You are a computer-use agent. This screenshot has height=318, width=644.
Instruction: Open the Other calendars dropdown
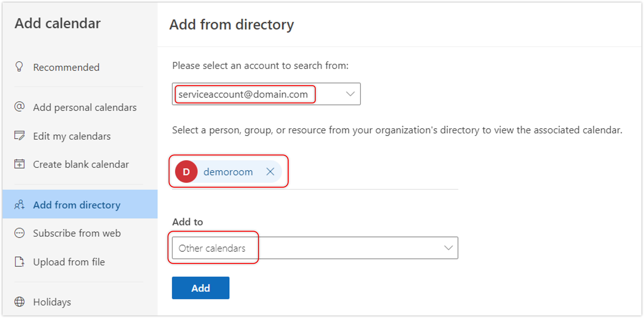pos(315,248)
